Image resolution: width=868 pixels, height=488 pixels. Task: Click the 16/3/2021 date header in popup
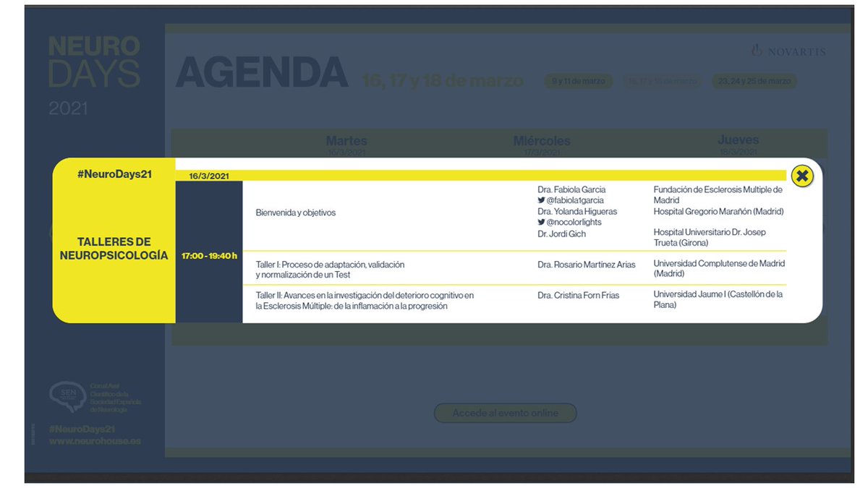(x=209, y=176)
